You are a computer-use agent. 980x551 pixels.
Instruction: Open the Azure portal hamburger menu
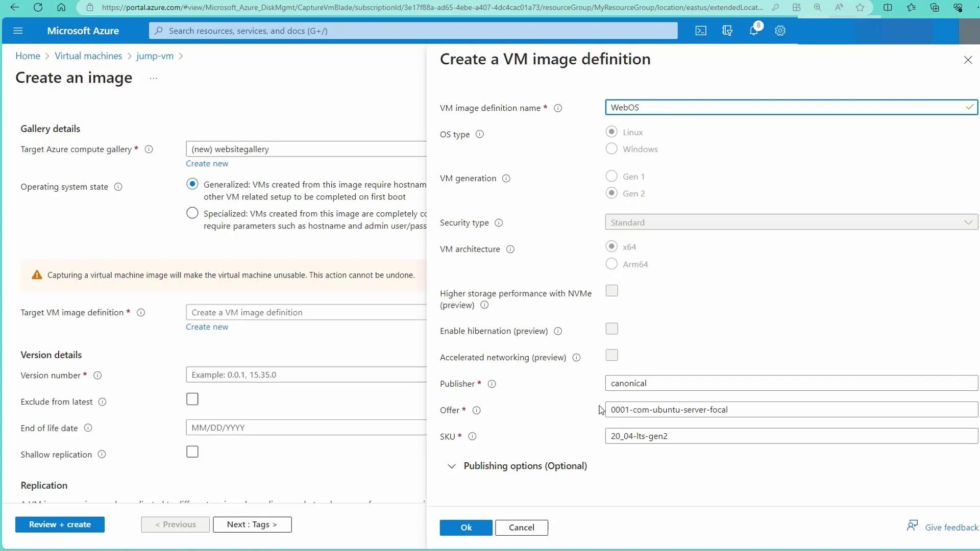click(18, 31)
